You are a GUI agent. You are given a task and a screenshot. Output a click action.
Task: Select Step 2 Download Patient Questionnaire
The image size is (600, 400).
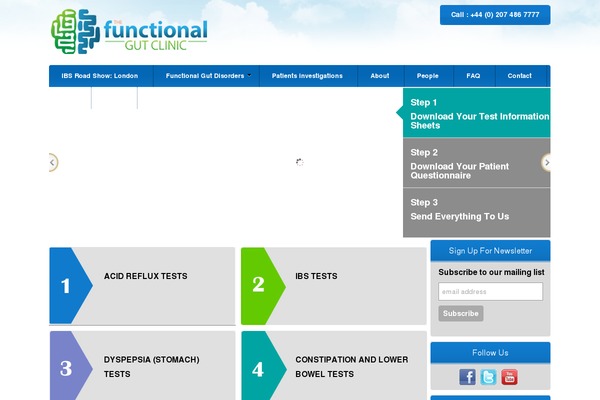point(476,163)
